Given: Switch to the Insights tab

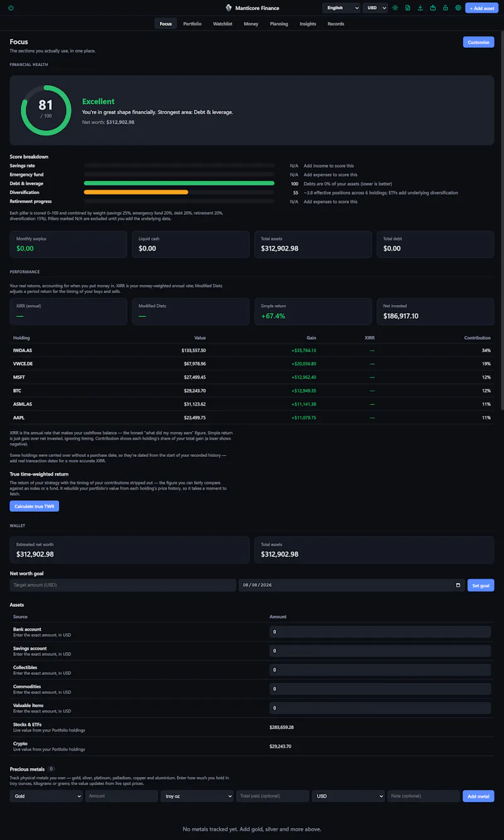Looking at the screenshot, I should tap(308, 24).
